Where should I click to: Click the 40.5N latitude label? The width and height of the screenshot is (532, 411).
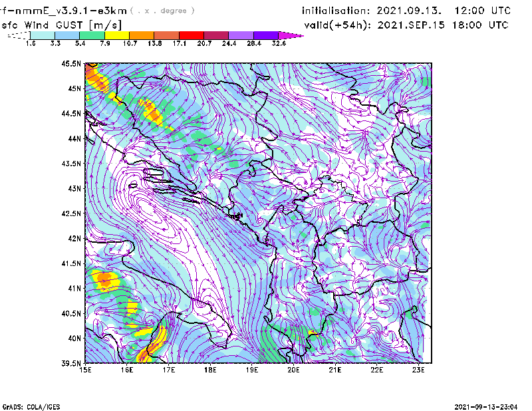[x=71, y=313]
